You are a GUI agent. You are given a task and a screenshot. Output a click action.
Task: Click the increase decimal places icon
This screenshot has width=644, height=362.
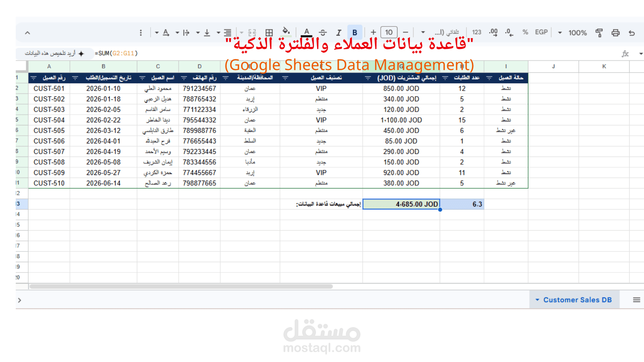pyautogui.click(x=493, y=33)
